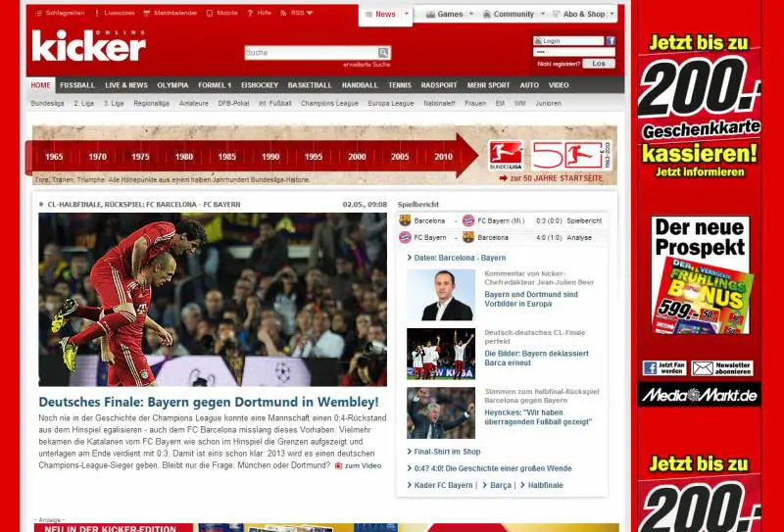Click zur 50 JAHRE STARTSEITE link
The width and height of the screenshot is (784, 532).
[552, 178]
